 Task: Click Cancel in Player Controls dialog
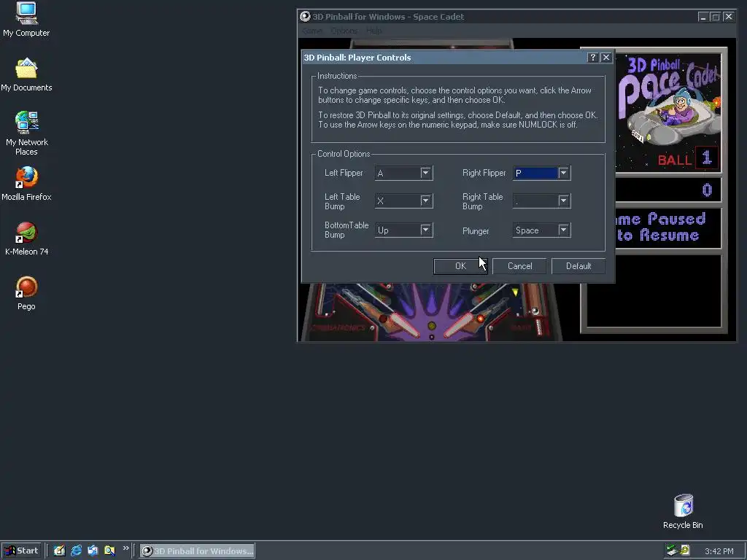coord(519,266)
